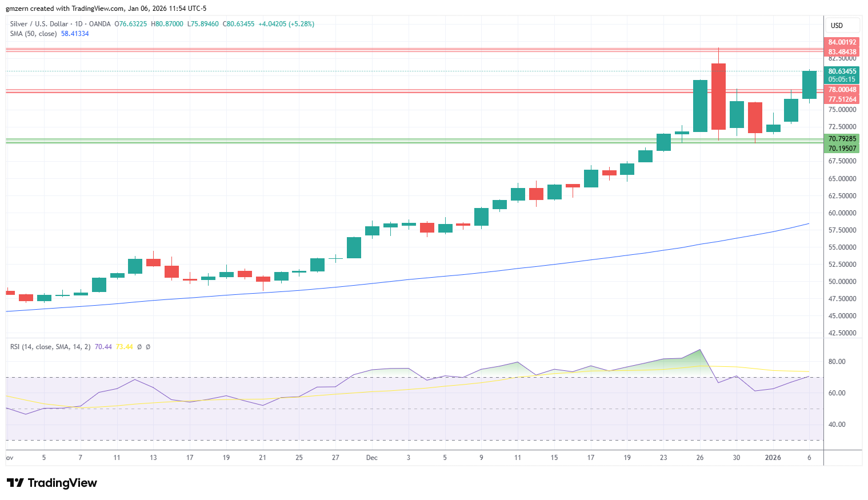The height and width of the screenshot is (500, 868).
Task: Click the 50.00000 price axis tick
Action: pos(842,281)
